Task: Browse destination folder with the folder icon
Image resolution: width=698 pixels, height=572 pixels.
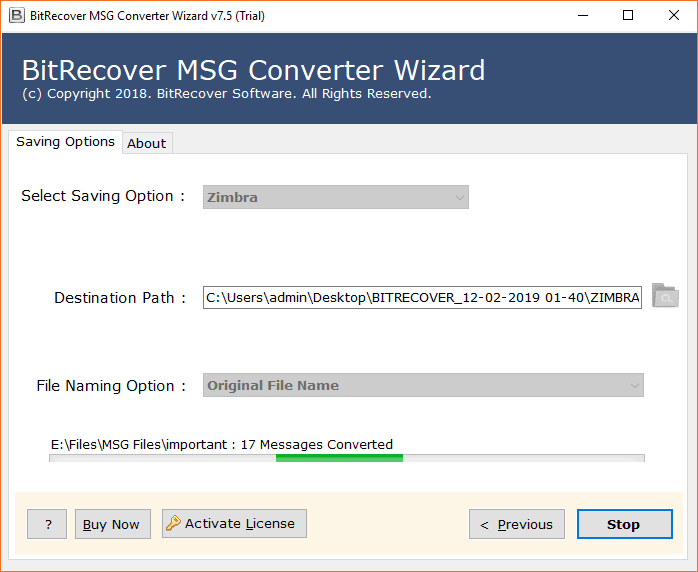Action: click(x=665, y=296)
